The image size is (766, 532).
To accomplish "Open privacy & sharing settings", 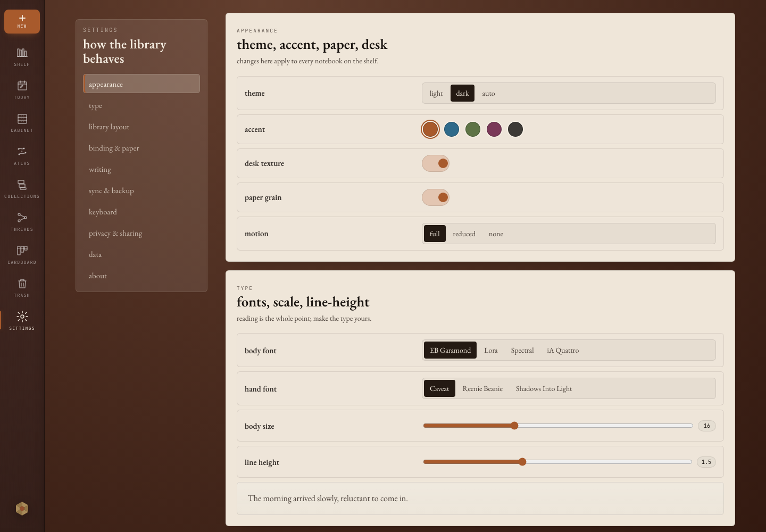I will click(x=141, y=233).
